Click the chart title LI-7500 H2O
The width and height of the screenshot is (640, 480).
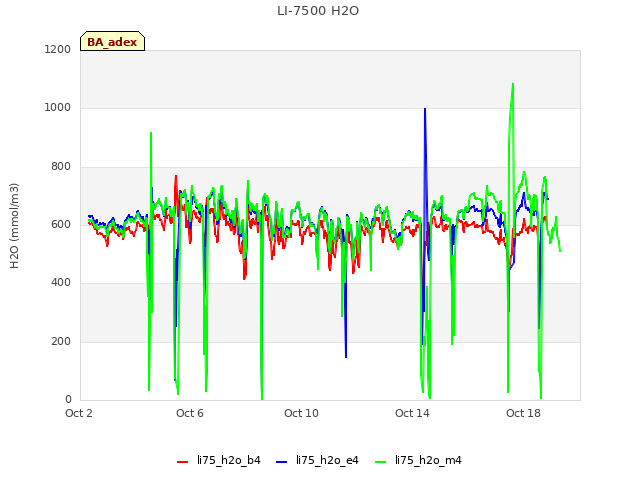pyautogui.click(x=318, y=11)
